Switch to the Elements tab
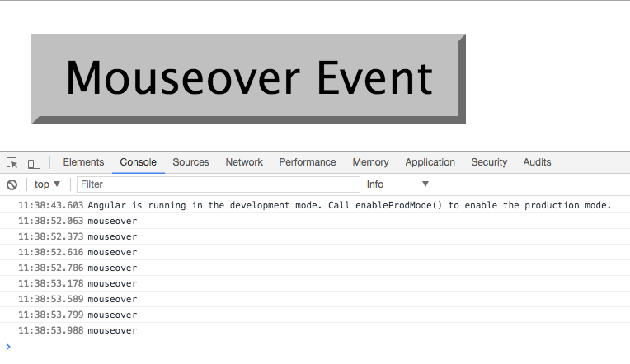The height and width of the screenshot is (364, 630). 83,162
